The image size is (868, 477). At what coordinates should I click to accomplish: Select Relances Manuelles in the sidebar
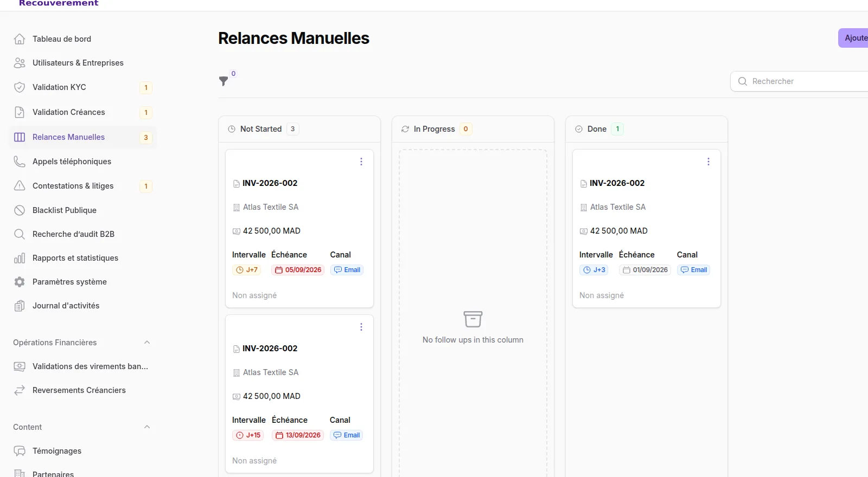[83, 137]
